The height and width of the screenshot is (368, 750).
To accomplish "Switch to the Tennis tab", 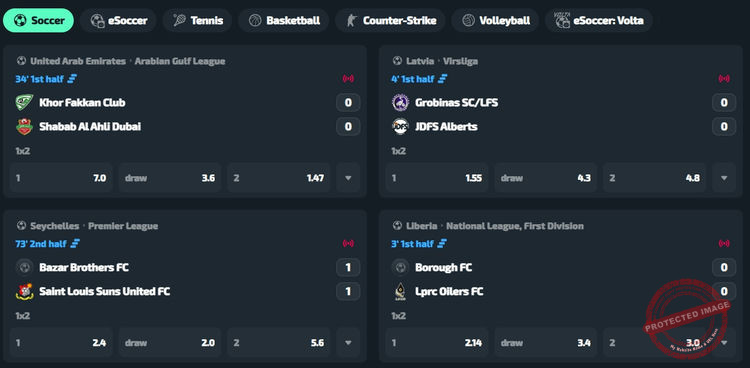I will [x=198, y=21].
